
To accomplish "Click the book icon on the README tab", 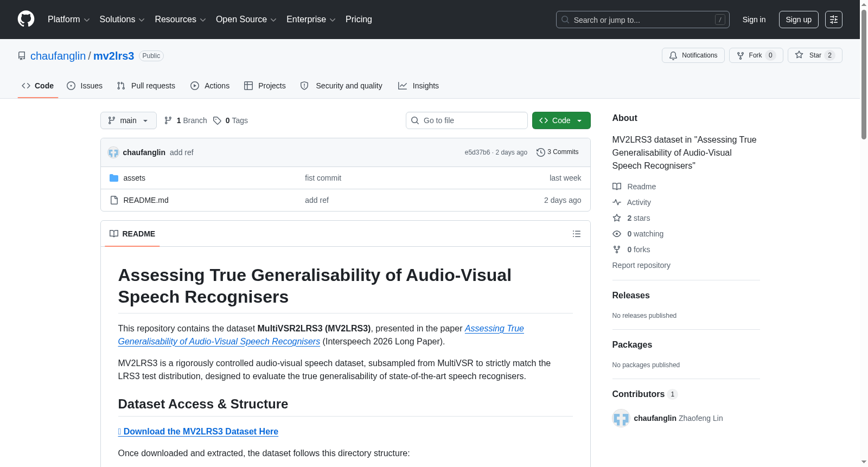I will (x=114, y=234).
